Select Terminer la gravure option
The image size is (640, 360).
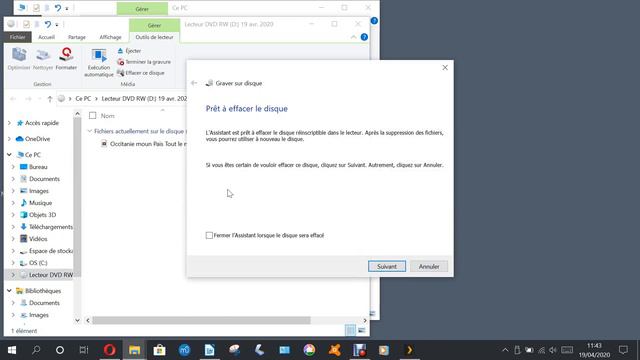[144, 62]
